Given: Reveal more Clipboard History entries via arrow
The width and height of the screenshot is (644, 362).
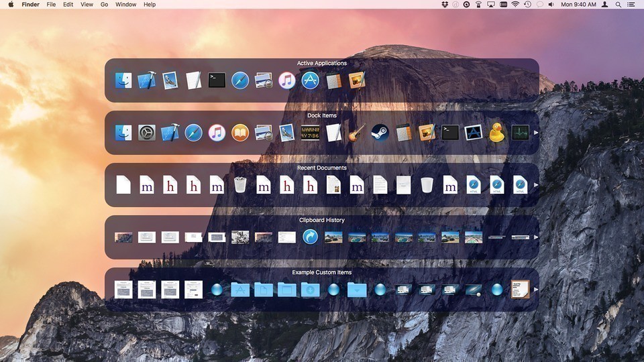Looking at the screenshot, I should pyautogui.click(x=535, y=237).
